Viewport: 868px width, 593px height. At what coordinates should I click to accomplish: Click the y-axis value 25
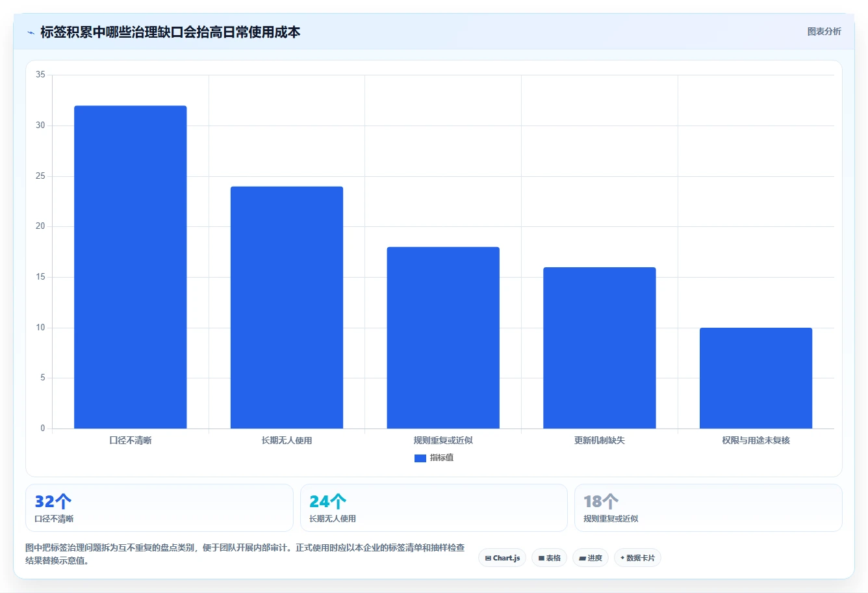tap(40, 176)
